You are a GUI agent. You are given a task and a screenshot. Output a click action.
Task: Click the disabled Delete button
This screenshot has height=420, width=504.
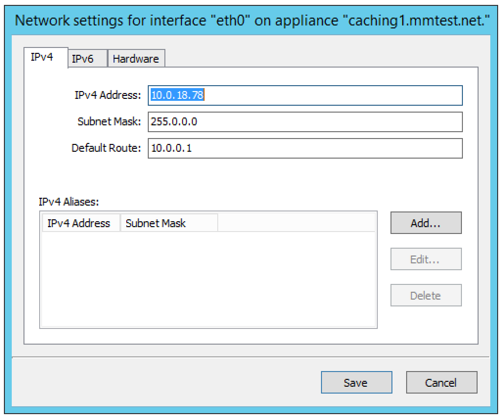pyautogui.click(x=426, y=296)
